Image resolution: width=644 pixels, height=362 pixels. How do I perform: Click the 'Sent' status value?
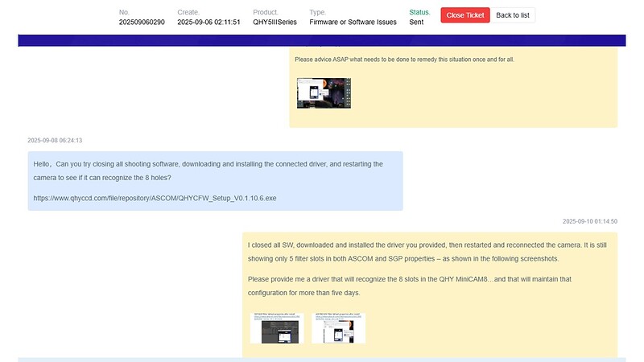(416, 23)
